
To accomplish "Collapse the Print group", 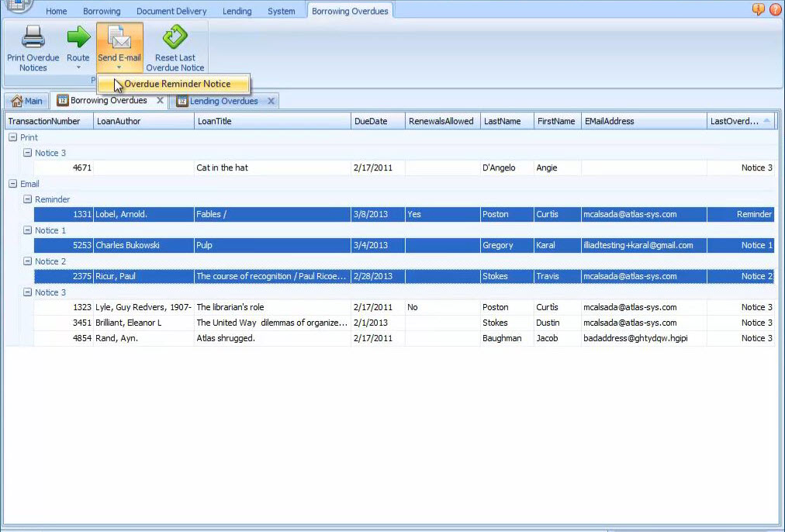I will coord(14,137).
